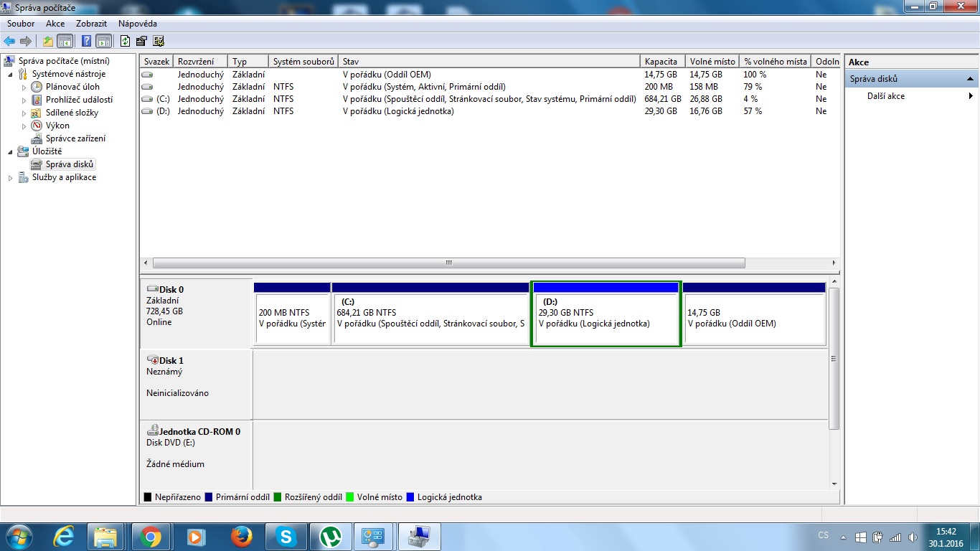
Task: Show hidden tray icons
Action: (x=844, y=537)
